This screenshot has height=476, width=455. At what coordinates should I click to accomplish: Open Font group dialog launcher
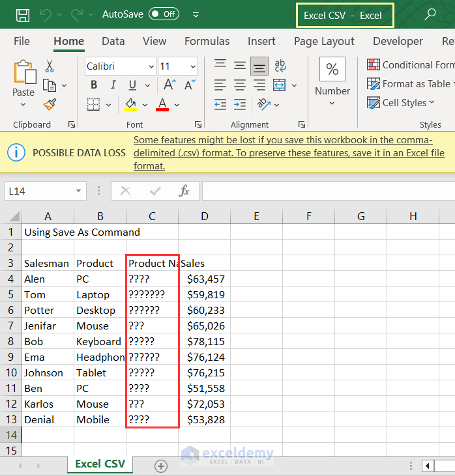[198, 124]
